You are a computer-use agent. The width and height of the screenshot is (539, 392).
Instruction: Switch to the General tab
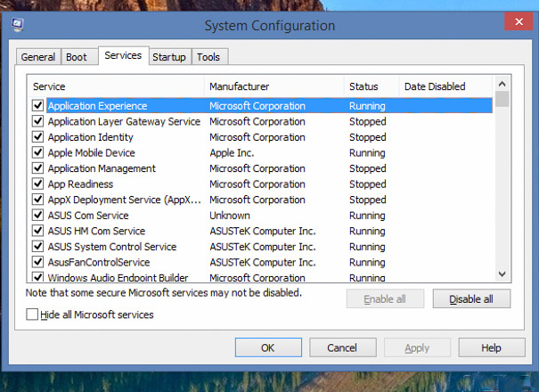click(38, 57)
